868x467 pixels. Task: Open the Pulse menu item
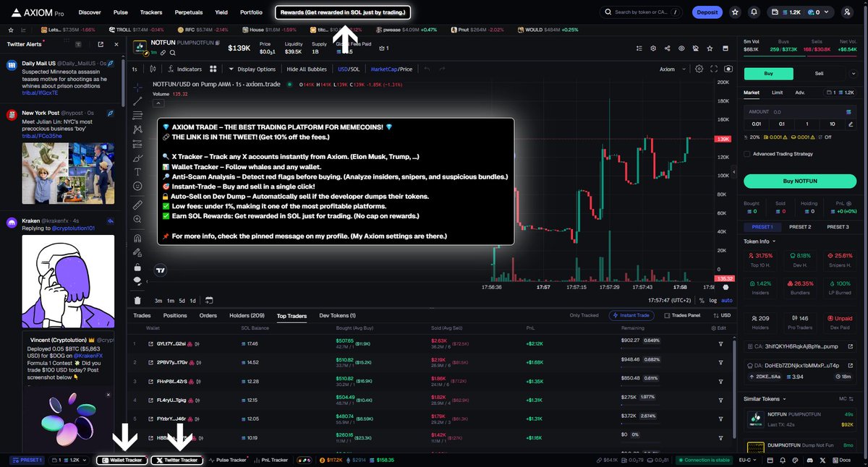[x=121, y=12]
